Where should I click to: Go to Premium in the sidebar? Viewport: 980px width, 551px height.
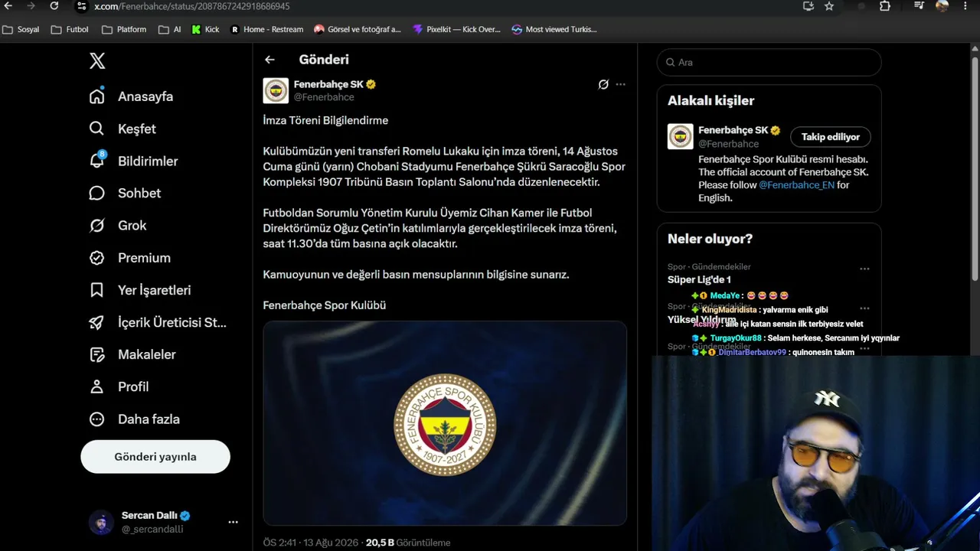pyautogui.click(x=144, y=258)
